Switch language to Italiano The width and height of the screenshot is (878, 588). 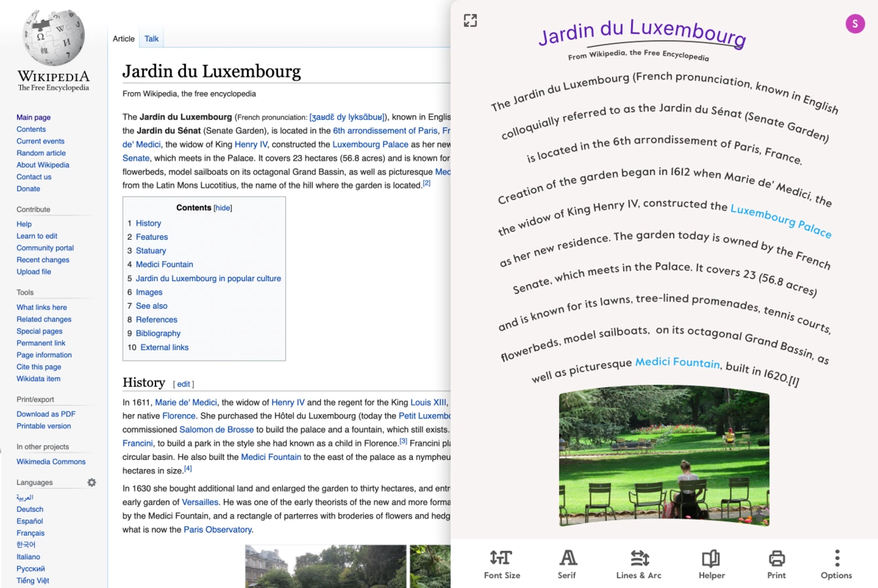pos(28,557)
